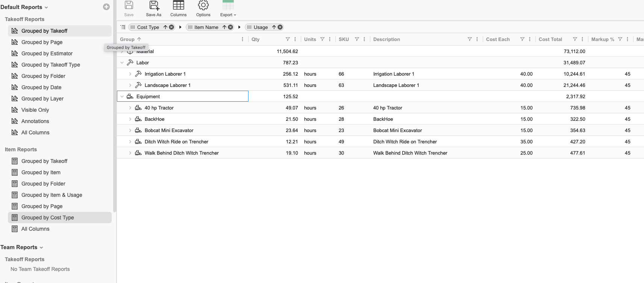Open Item Reports All Columns
Screen dimensions: 644x283
(60, 229)
